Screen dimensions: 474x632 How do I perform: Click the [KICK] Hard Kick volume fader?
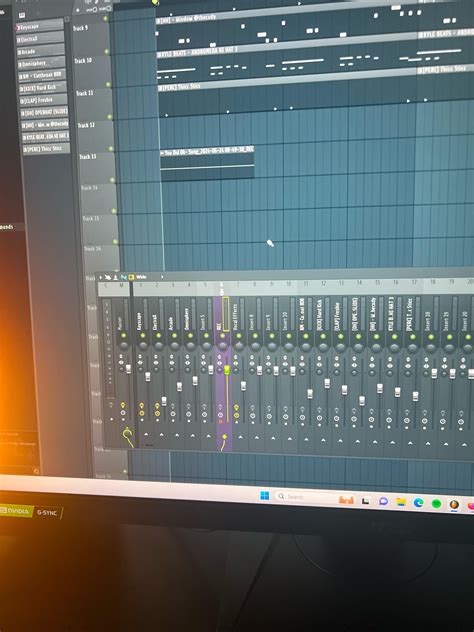pyautogui.click(x=327, y=383)
